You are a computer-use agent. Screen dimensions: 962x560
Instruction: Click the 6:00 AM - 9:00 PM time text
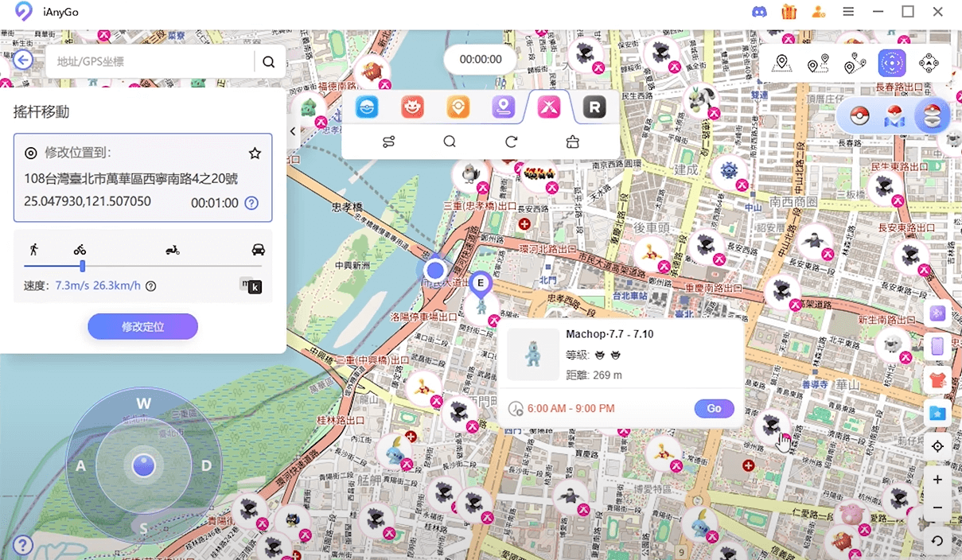[571, 409]
